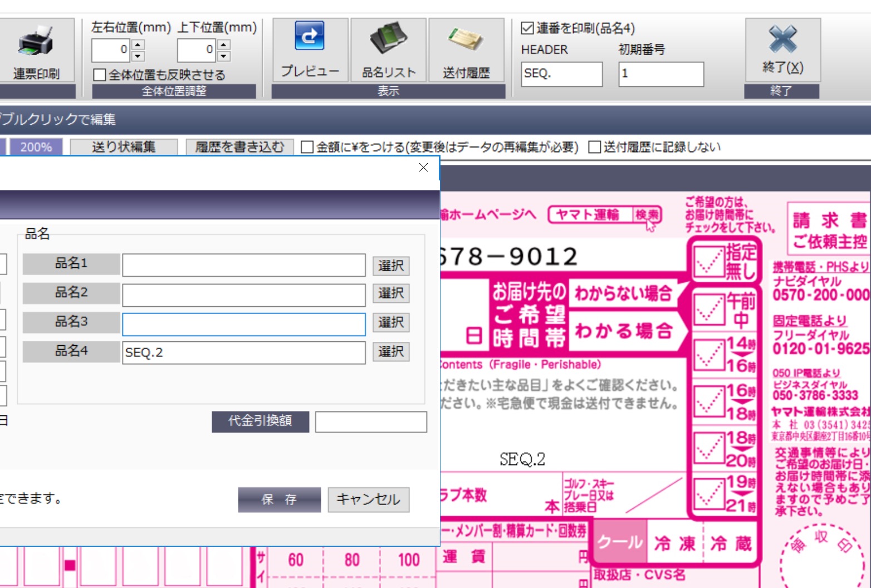Toggle 全体位置も反映させる checkbox
The width and height of the screenshot is (871, 588).
coord(100,75)
